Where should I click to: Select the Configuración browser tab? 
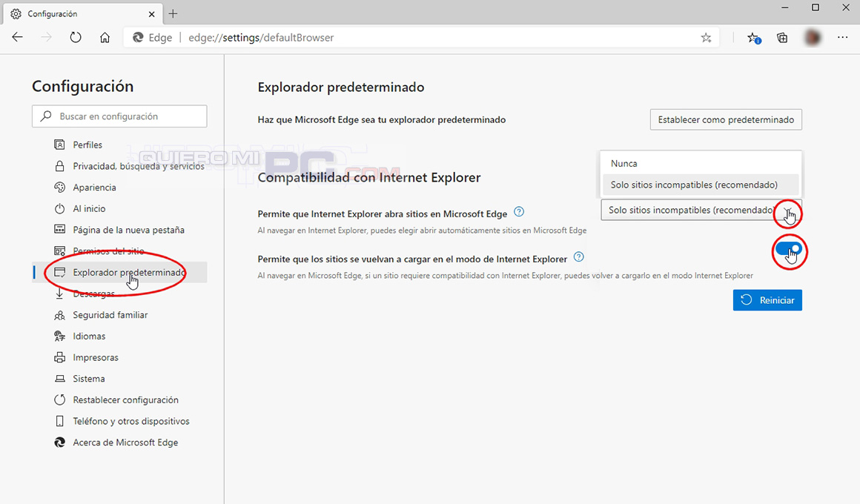pos(82,13)
